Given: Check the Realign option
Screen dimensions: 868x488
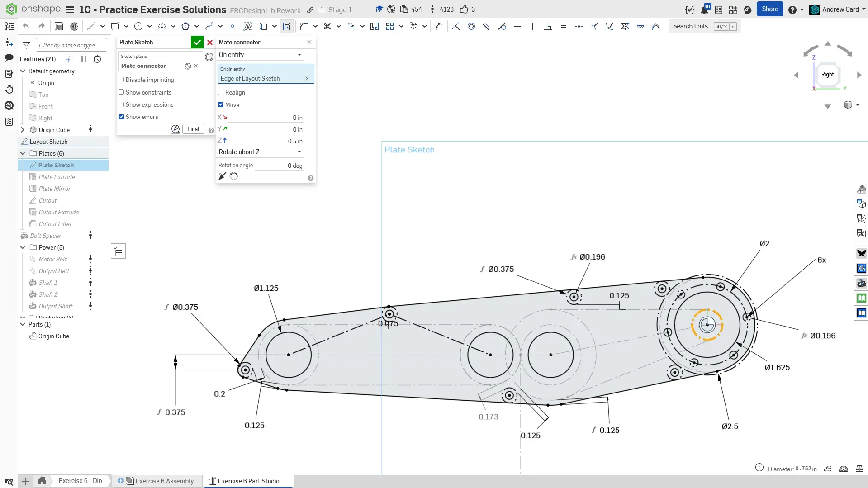Looking at the screenshot, I should pyautogui.click(x=221, y=92).
